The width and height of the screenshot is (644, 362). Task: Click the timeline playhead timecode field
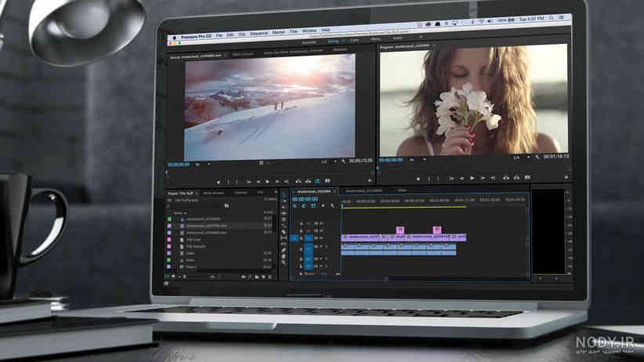pos(305,199)
